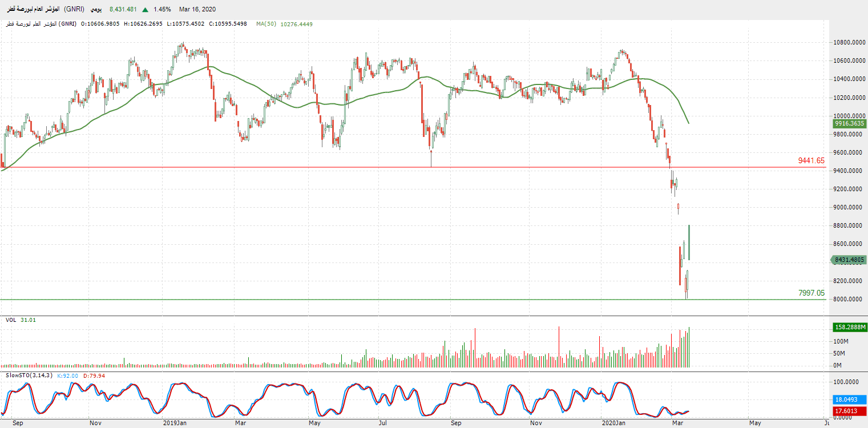868x428 pixels.
Task: Click the stochastic D:79.94 reading
Action: (94, 375)
